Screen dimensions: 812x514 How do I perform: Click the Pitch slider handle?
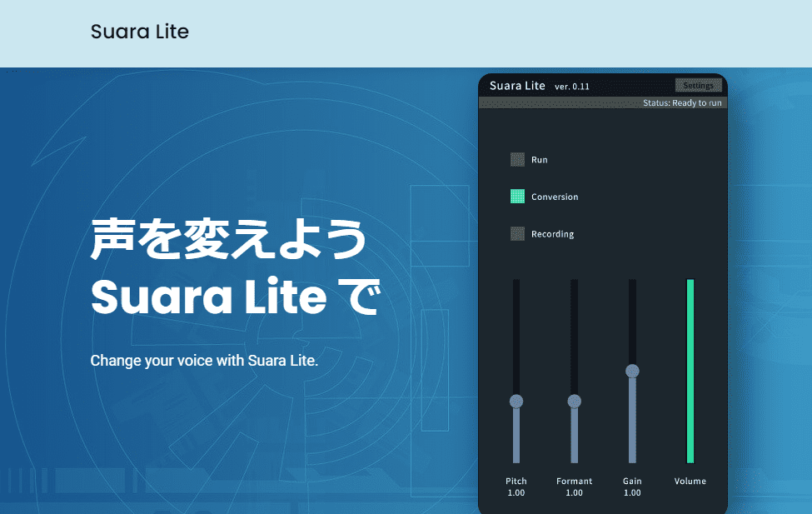(516, 401)
